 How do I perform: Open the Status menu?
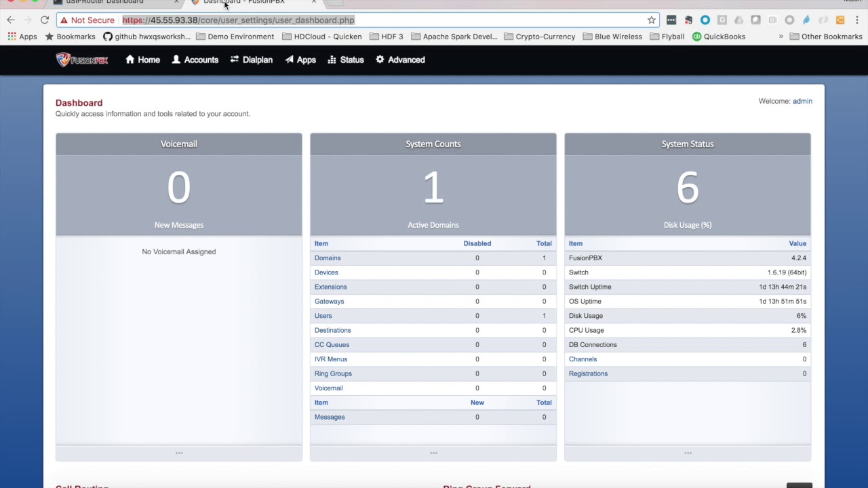click(x=346, y=60)
